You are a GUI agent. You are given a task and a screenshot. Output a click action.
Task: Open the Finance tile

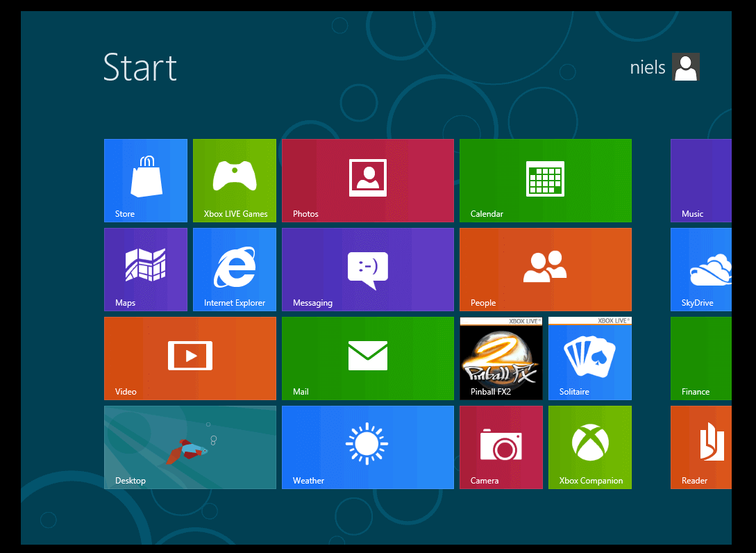click(x=701, y=358)
